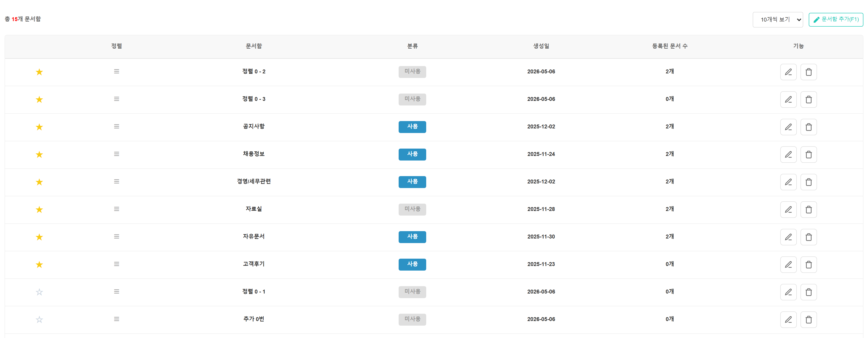868x338 pixels.
Task: Click the 문서함 column header
Action: point(254,46)
